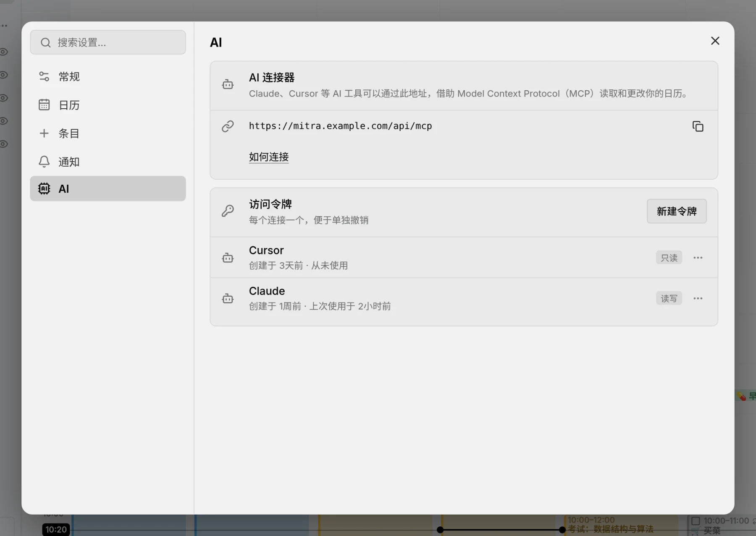The height and width of the screenshot is (536, 756).
Task: Switch to the 日历 settings section
Action: click(108, 105)
